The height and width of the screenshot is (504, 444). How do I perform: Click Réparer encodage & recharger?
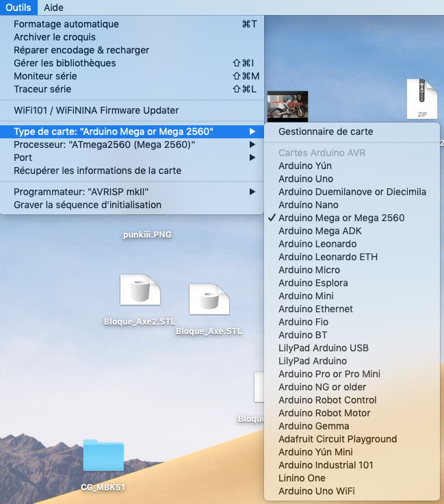click(x=132, y=50)
